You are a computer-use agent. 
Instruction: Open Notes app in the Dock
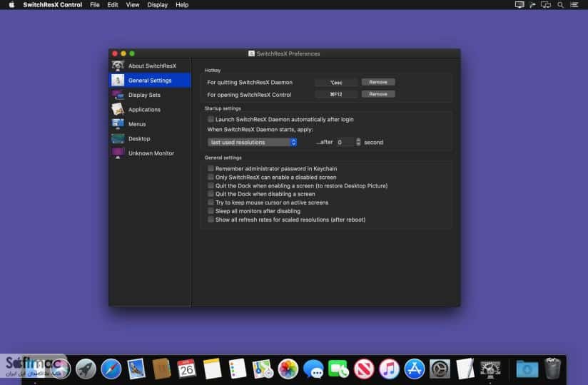click(212, 369)
